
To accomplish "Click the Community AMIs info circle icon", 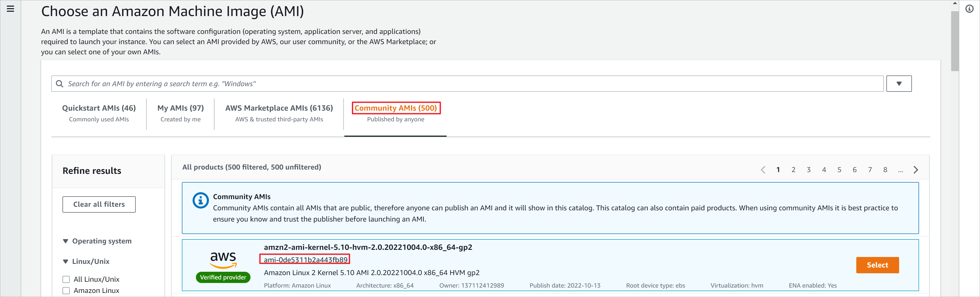I will pos(200,200).
